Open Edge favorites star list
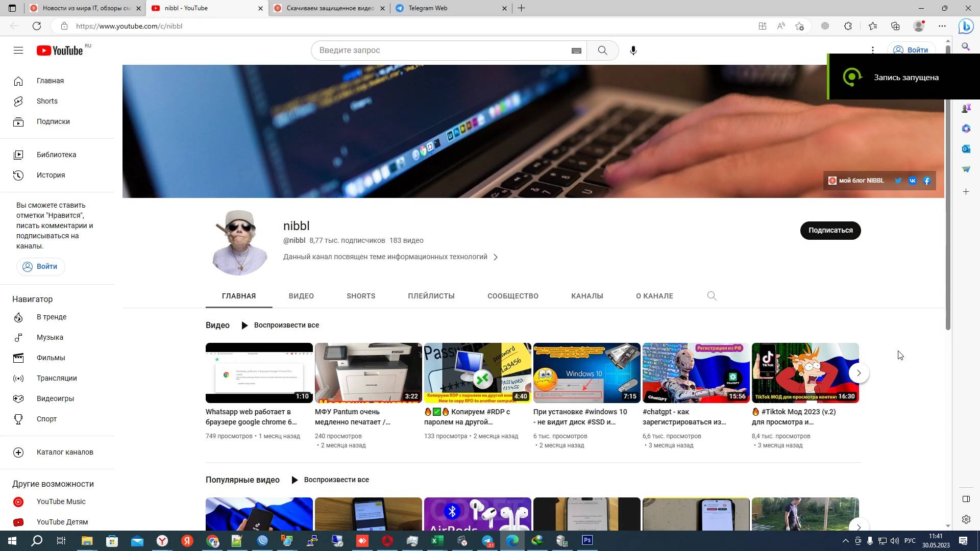The image size is (980, 551). pos(872,26)
